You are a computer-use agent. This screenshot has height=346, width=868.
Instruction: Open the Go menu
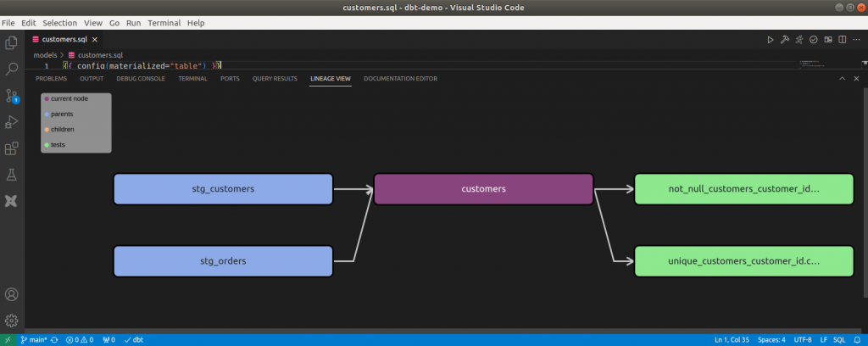[x=114, y=23]
